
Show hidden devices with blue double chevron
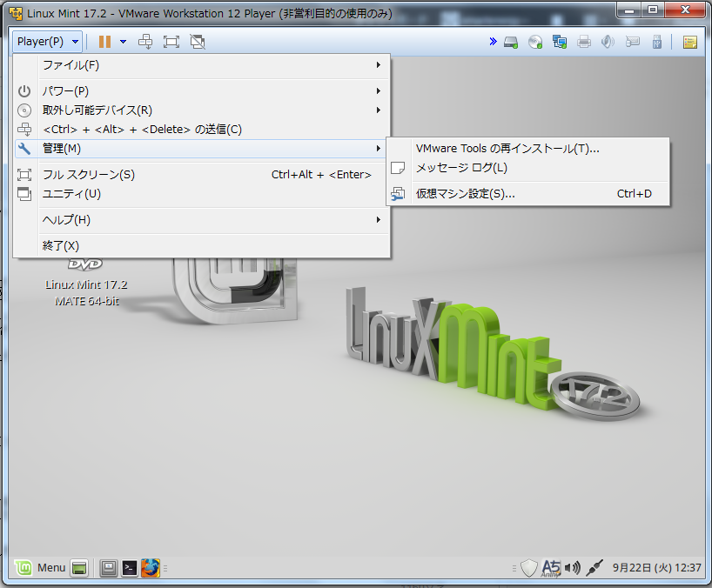(x=494, y=42)
